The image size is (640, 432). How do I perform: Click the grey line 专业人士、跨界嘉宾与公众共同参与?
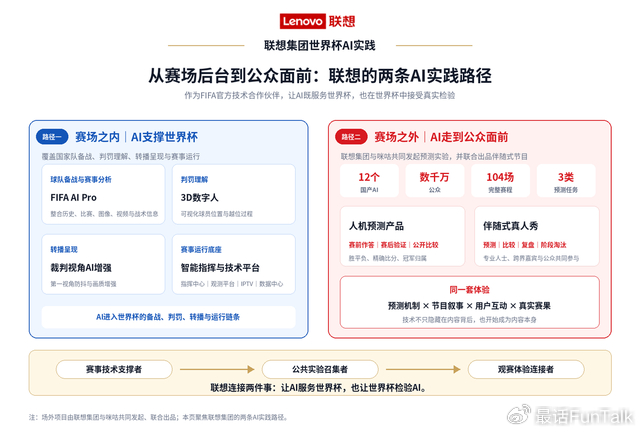(x=531, y=258)
